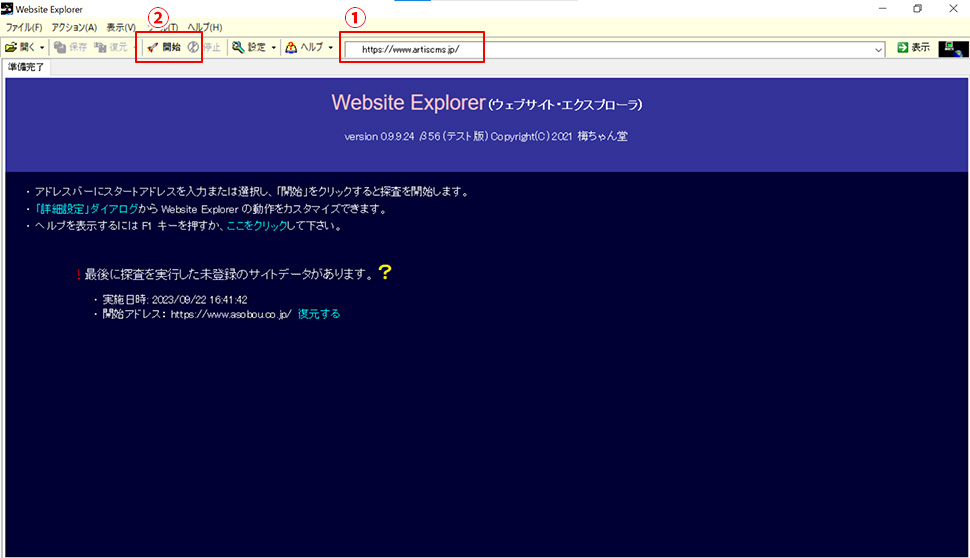970x558 pixels.
Task: Open the address bar history dropdown
Action: [878, 49]
